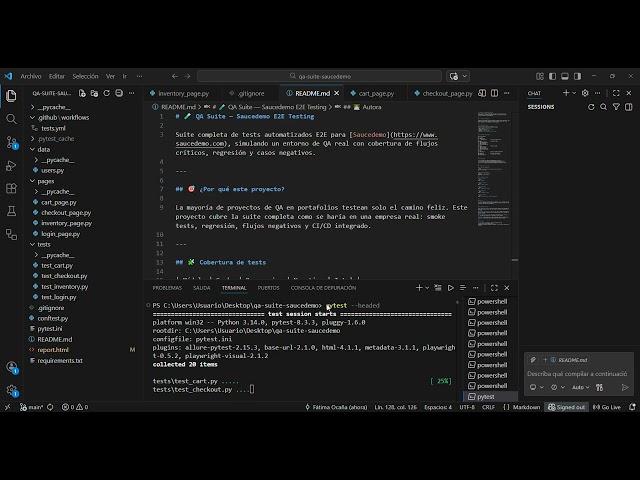Image resolution: width=640 pixels, height=480 pixels.
Task: Open chat tools configuration icon
Action: (x=599, y=387)
